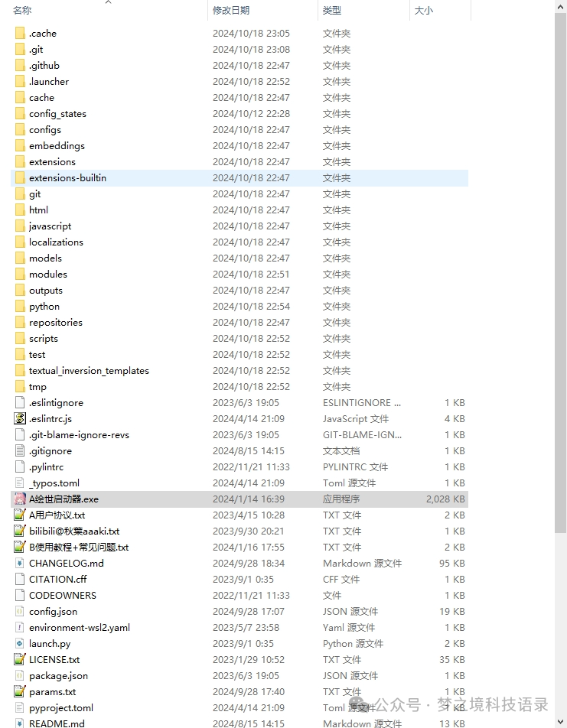
Task: Click the 19 KB size of config.json
Action: click(x=452, y=612)
